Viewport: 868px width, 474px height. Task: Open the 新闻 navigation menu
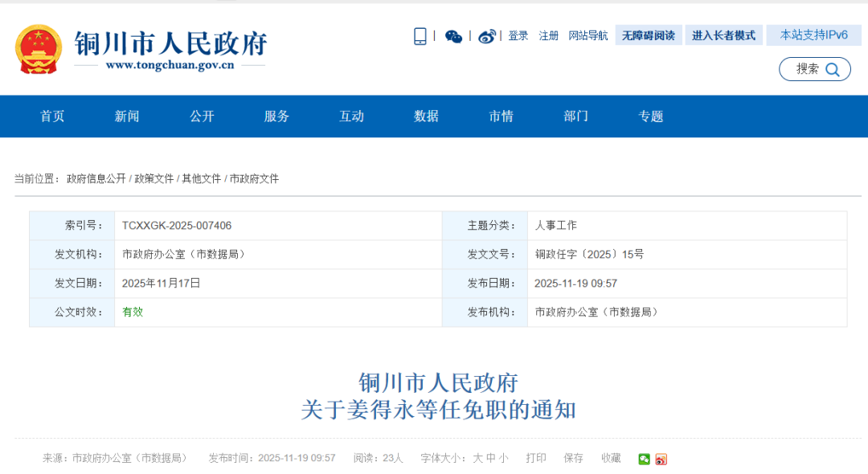click(127, 116)
